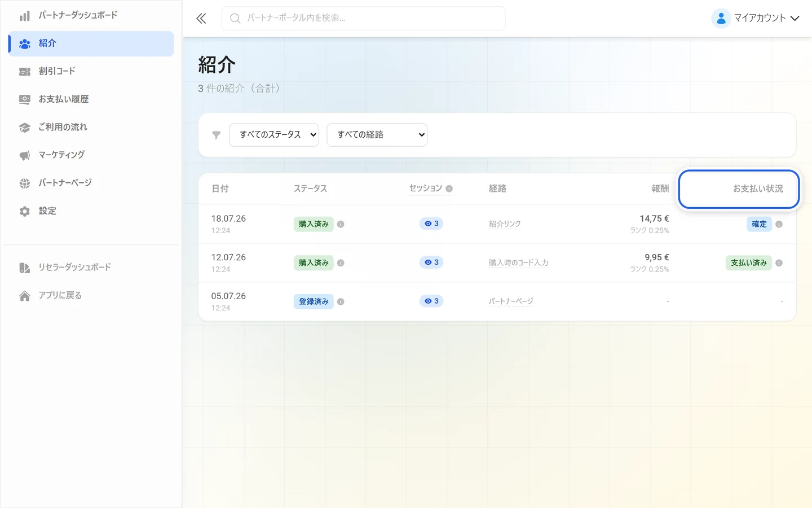Click the アプリに戻る home icon
812x508 pixels.
click(x=25, y=296)
